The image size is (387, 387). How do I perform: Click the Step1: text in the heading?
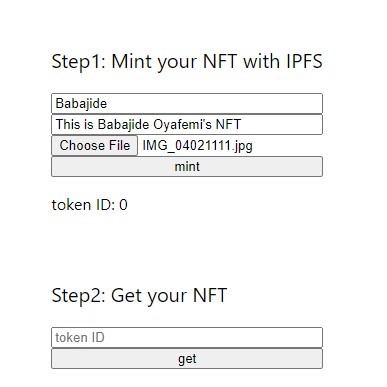coord(79,62)
